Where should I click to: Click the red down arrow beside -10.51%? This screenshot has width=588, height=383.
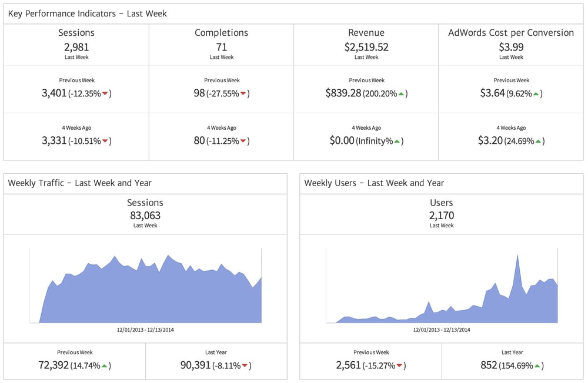tap(105, 141)
